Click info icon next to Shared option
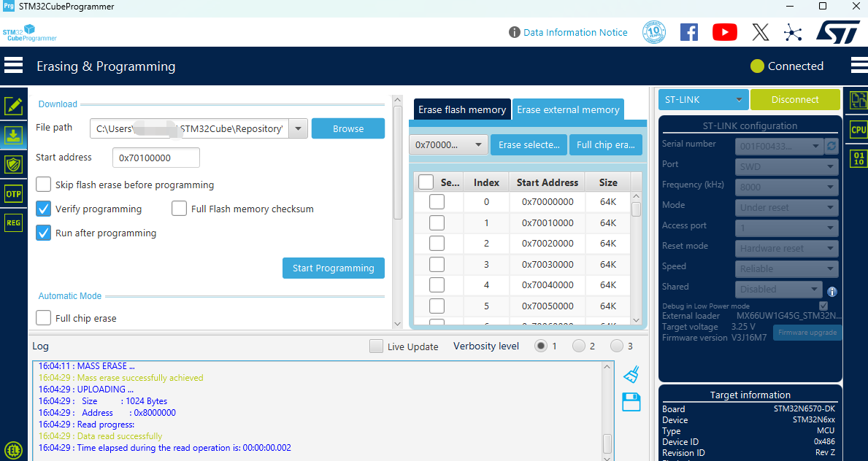The height and width of the screenshot is (461, 868). pyautogui.click(x=831, y=292)
